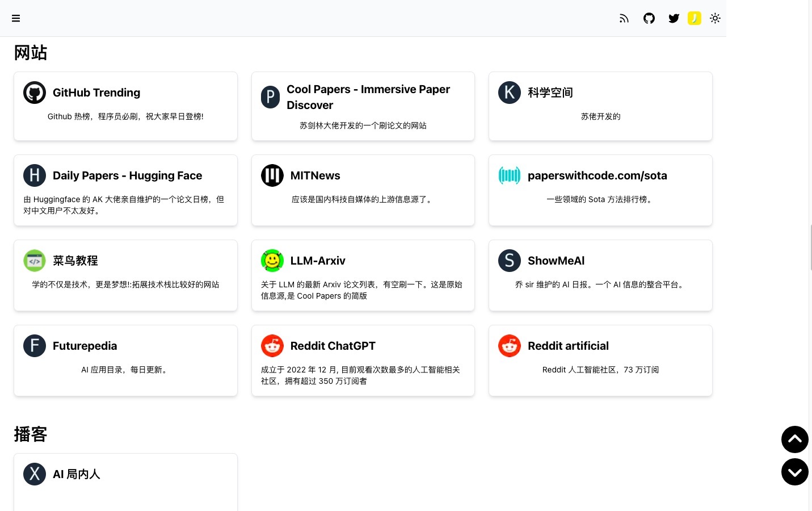Click the page vertical scrollbar thumb
The width and height of the screenshot is (812, 511).
pos(811,247)
